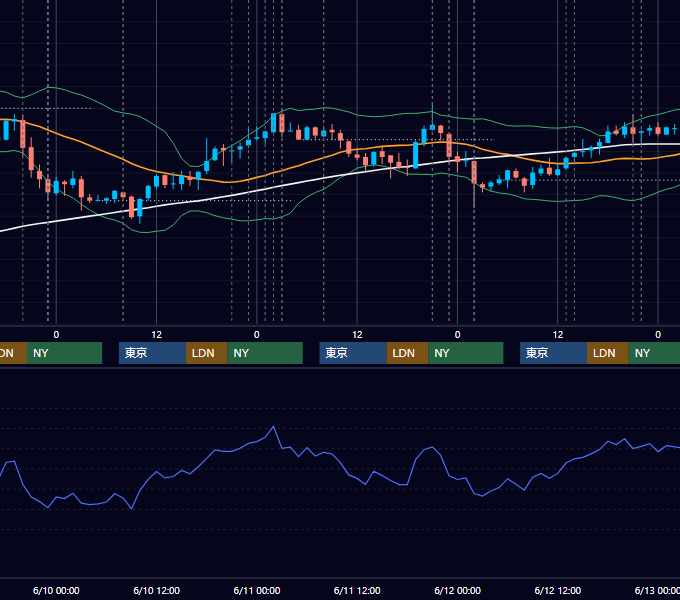This screenshot has height=600, width=680.
Task: Click hour label 12 above 6/10 12:00
Action: 157,335
